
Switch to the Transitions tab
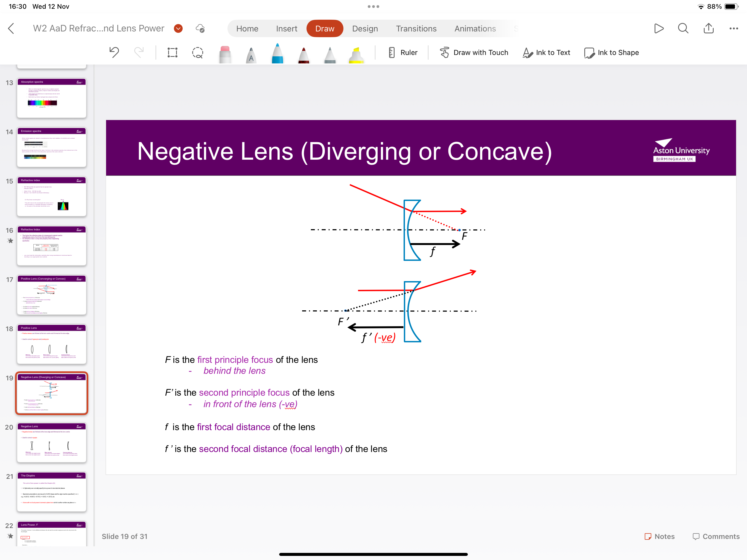click(x=416, y=28)
